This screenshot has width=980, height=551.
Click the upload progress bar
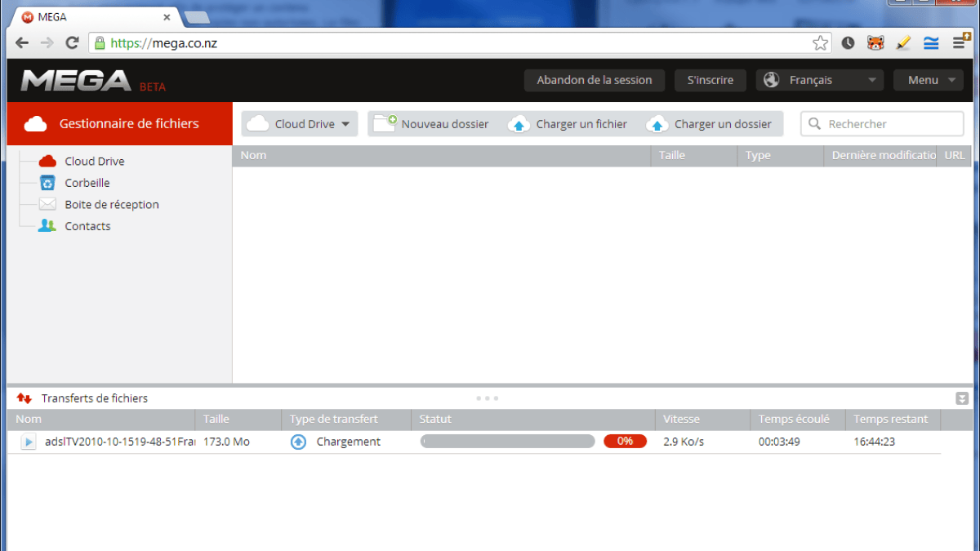tap(507, 442)
